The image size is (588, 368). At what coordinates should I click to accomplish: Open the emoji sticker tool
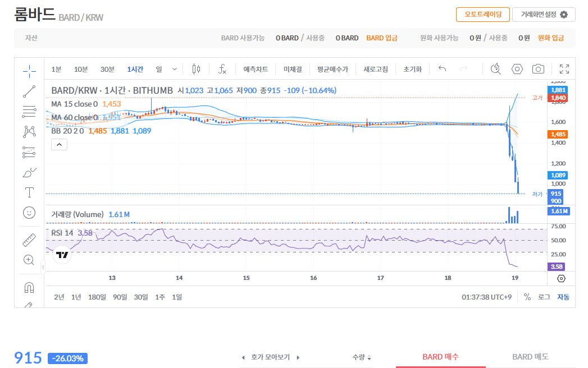point(29,213)
